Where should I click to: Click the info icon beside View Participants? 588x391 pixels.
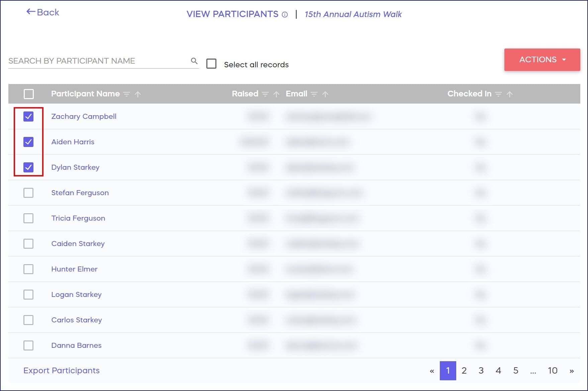[x=285, y=15]
